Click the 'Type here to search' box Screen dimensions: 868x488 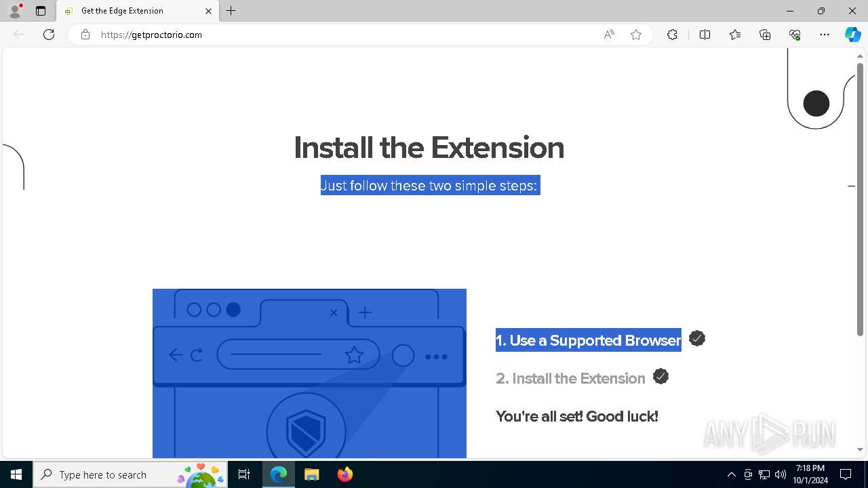(x=131, y=474)
